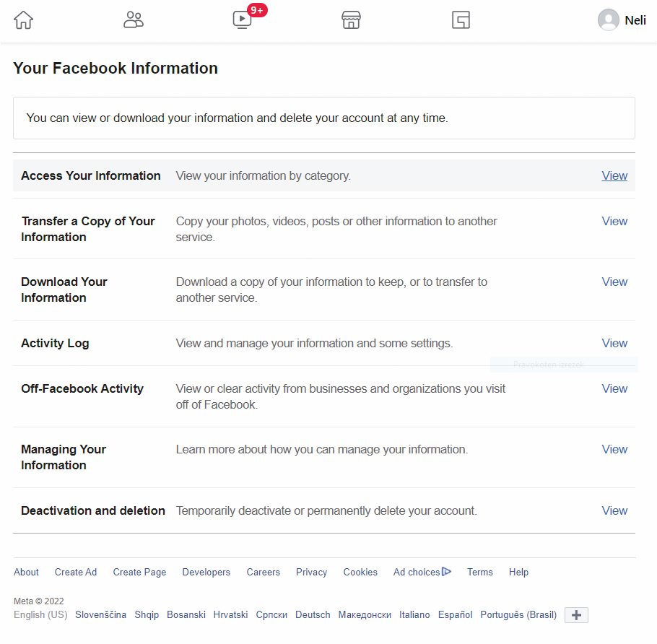Viewport: 657px width, 644px height.
Task: Switch language to Slovenščina
Action: coord(100,614)
